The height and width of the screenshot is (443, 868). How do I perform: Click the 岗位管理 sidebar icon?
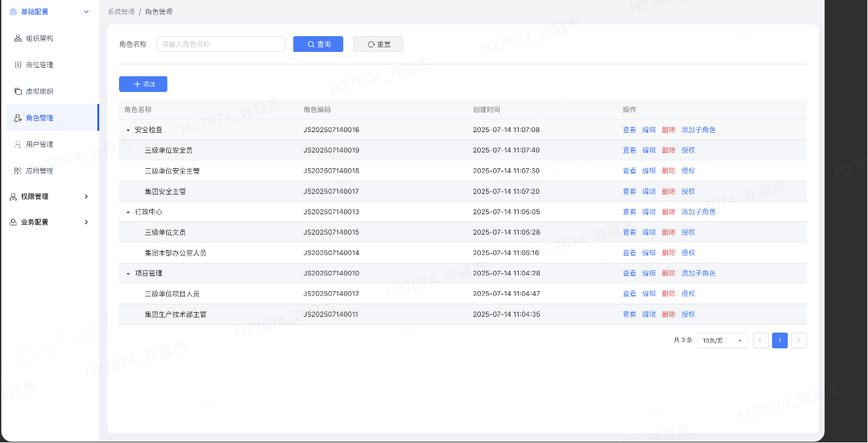tap(18, 65)
